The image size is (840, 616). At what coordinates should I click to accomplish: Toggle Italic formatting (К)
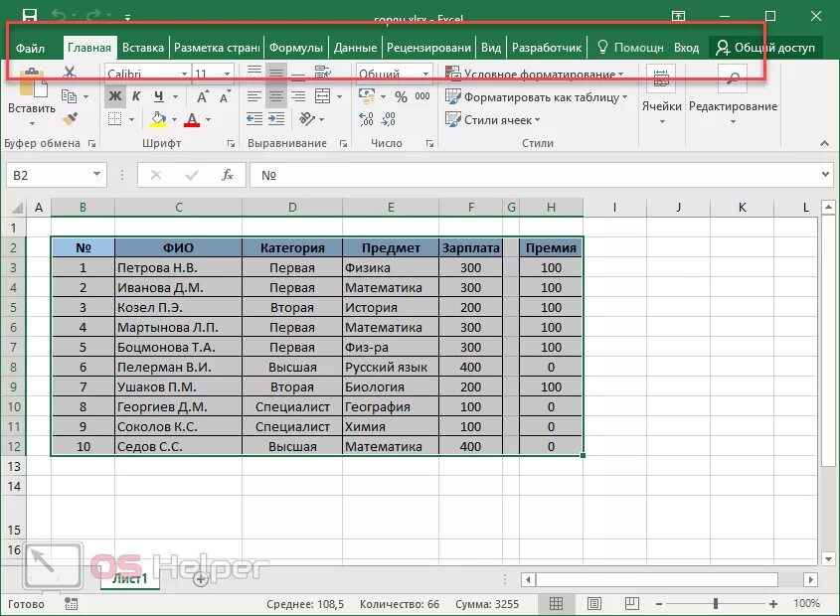136,96
